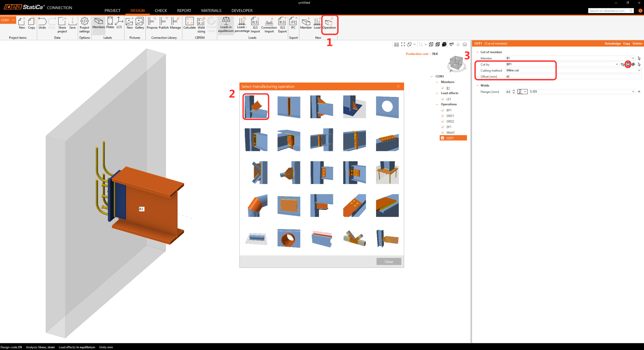Uncheck the BP1 operation checkbox
644x350 pixels.
(443, 110)
